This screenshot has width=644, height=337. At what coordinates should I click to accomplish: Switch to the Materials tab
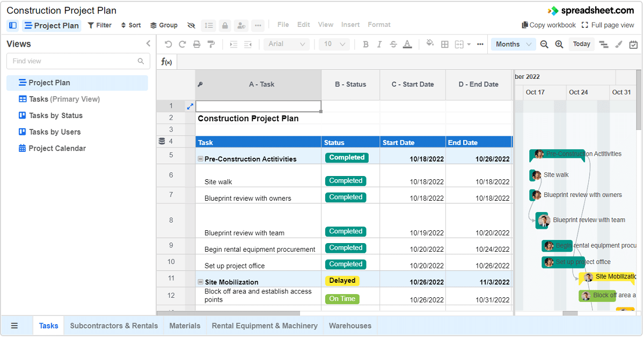tap(185, 326)
